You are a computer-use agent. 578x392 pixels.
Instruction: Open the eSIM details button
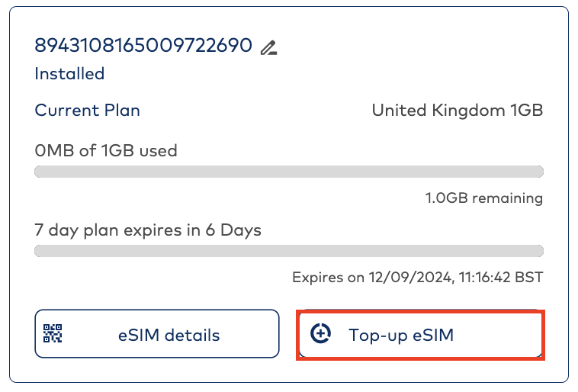[156, 334]
